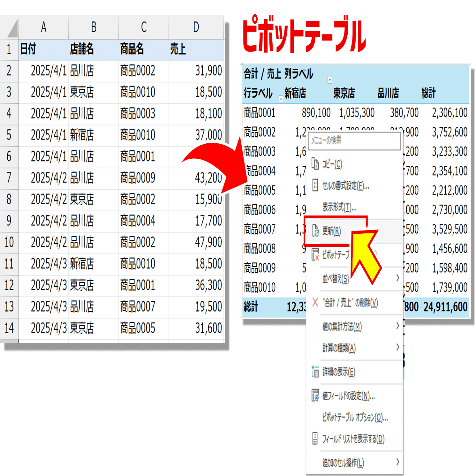Image resolution: width=476 pixels, height=476 pixels.
Task: Open the 列ラベル filter dropdown
Action: click(x=329, y=80)
